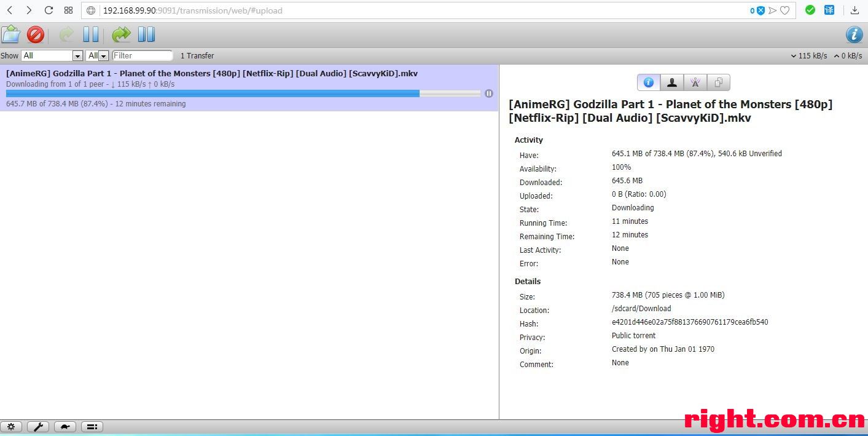This screenshot has width=868, height=436.
Task: Click the address bar URL
Action: pyautogui.click(x=193, y=10)
